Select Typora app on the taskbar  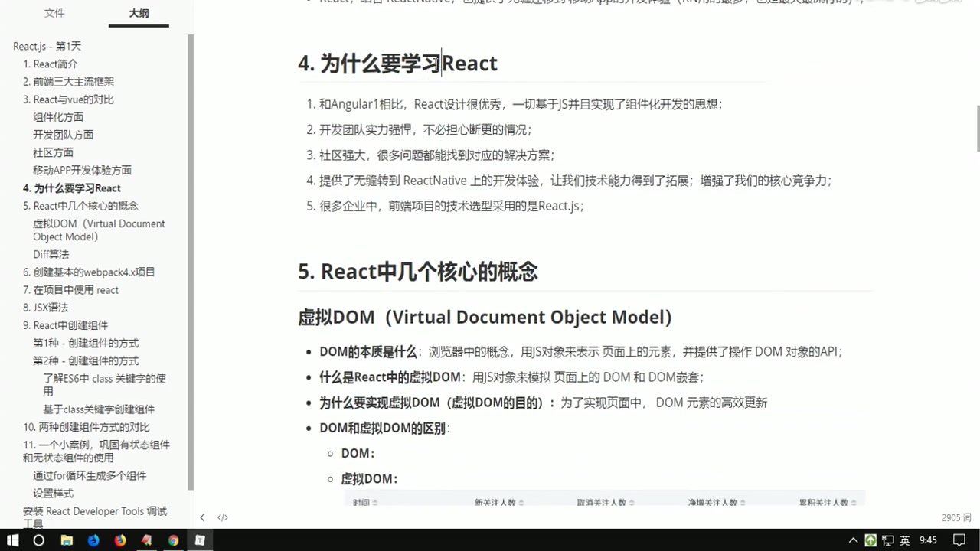coord(200,540)
